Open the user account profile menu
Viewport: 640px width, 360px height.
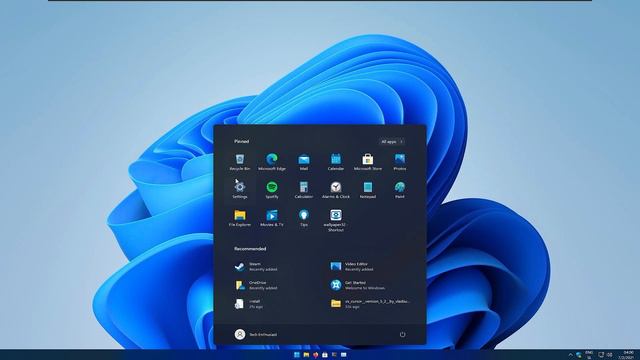256,334
